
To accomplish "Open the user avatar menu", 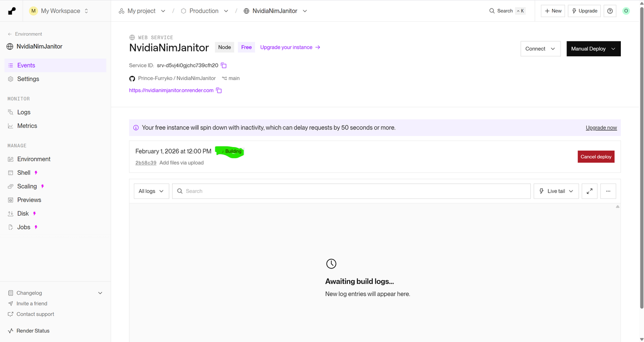I will [626, 11].
